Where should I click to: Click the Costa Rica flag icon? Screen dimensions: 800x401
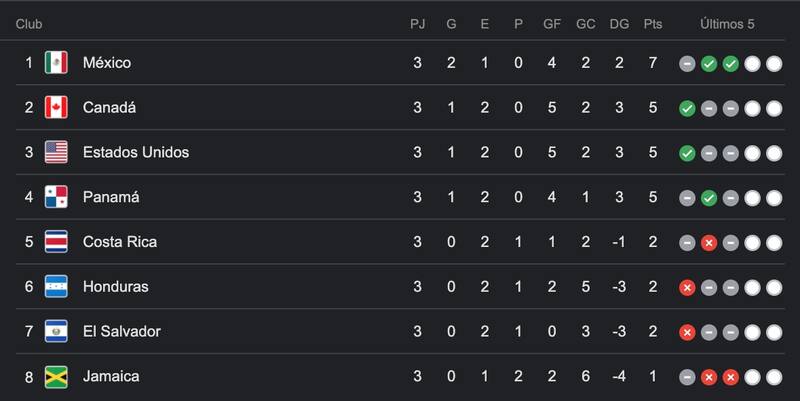click(x=56, y=242)
